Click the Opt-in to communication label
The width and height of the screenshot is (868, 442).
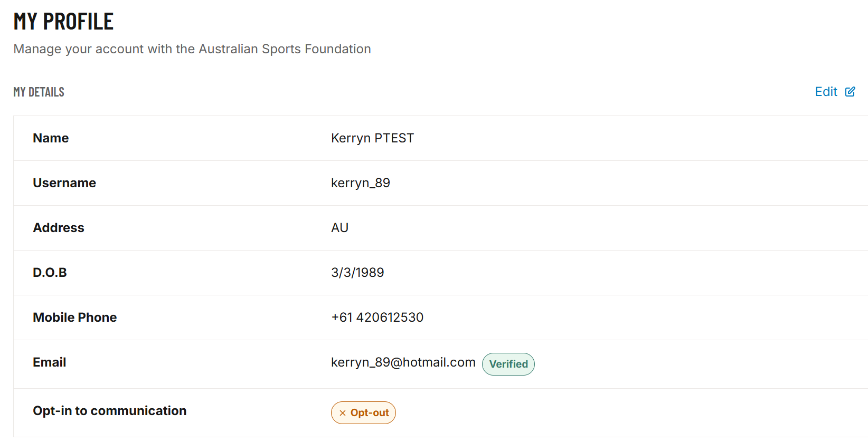coord(110,411)
